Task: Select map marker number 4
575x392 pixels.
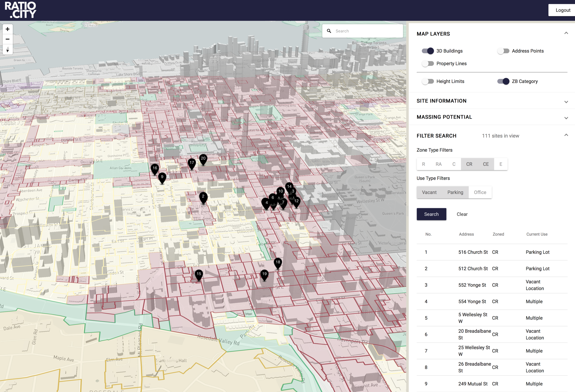Action: click(x=266, y=204)
